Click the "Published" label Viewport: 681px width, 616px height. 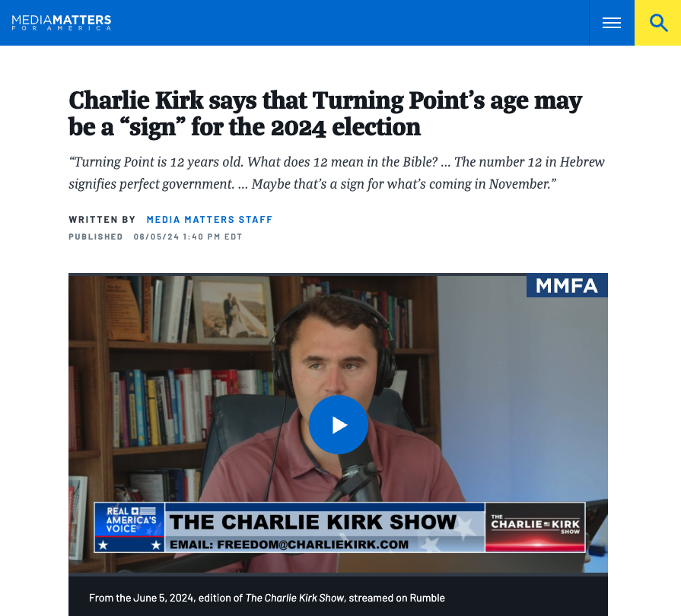tap(96, 237)
